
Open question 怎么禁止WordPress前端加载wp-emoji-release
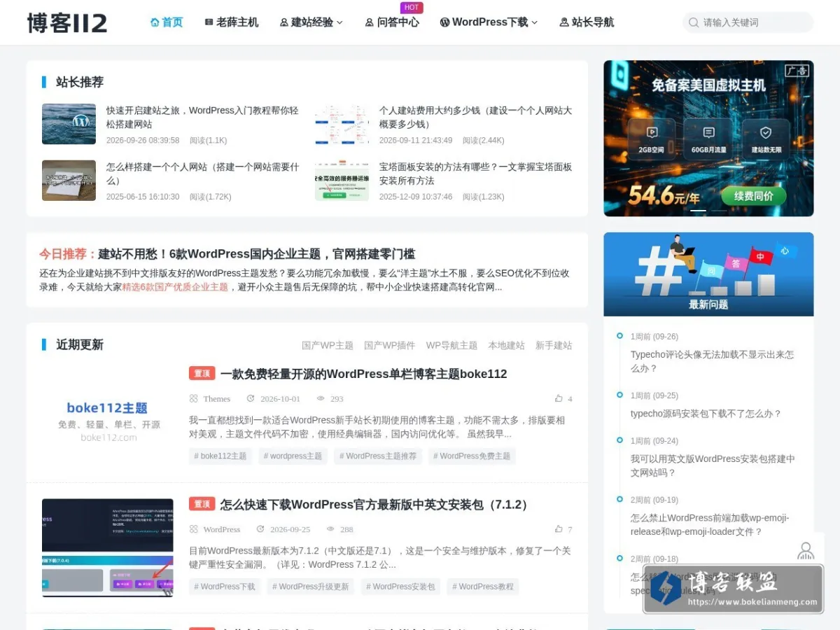[710, 525]
